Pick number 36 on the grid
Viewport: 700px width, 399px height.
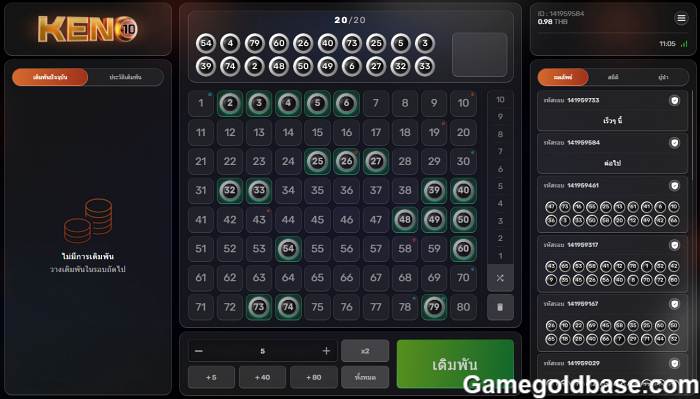(346, 191)
